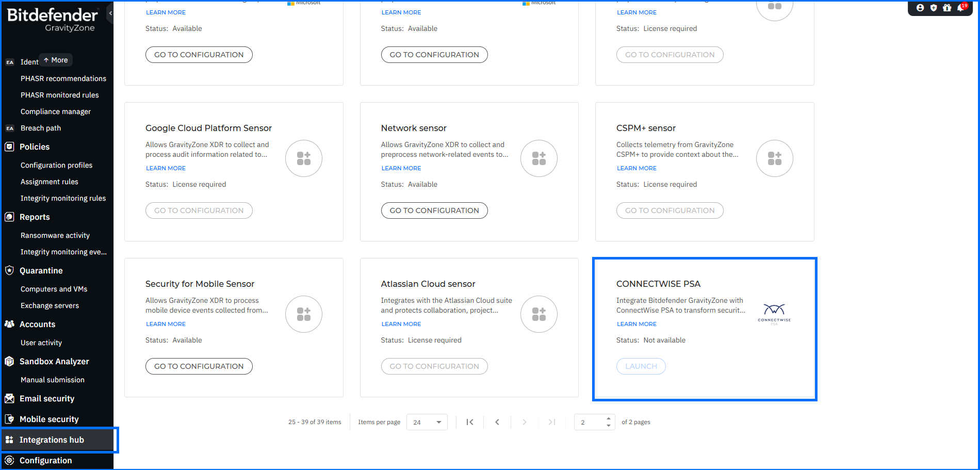Click the More scroll-up indicator in sidebar

[56, 60]
